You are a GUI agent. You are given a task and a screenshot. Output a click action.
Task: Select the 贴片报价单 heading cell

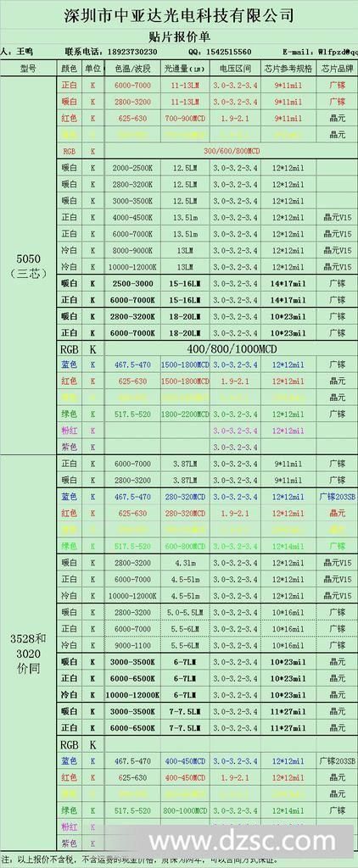point(179,37)
